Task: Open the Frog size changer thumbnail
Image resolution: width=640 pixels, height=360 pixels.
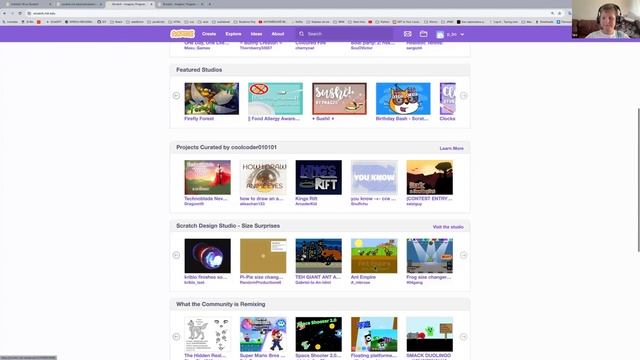Action: click(429, 256)
